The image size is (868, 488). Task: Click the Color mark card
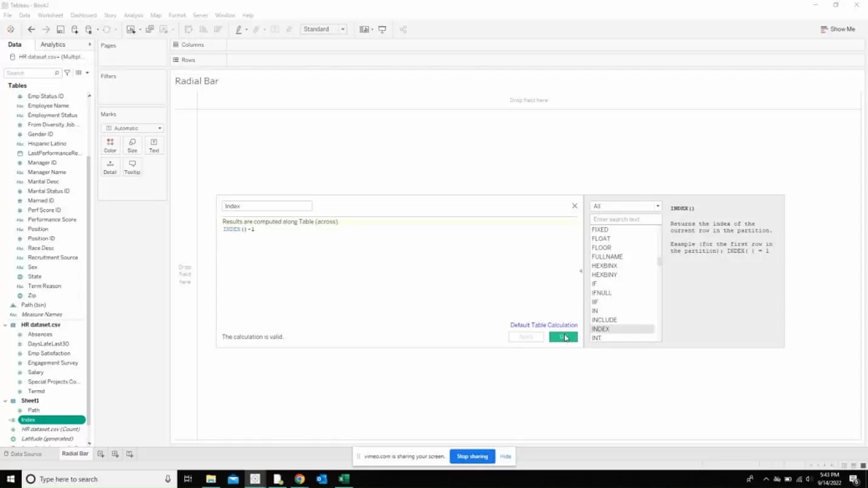pyautogui.click(x=110, y=145)
